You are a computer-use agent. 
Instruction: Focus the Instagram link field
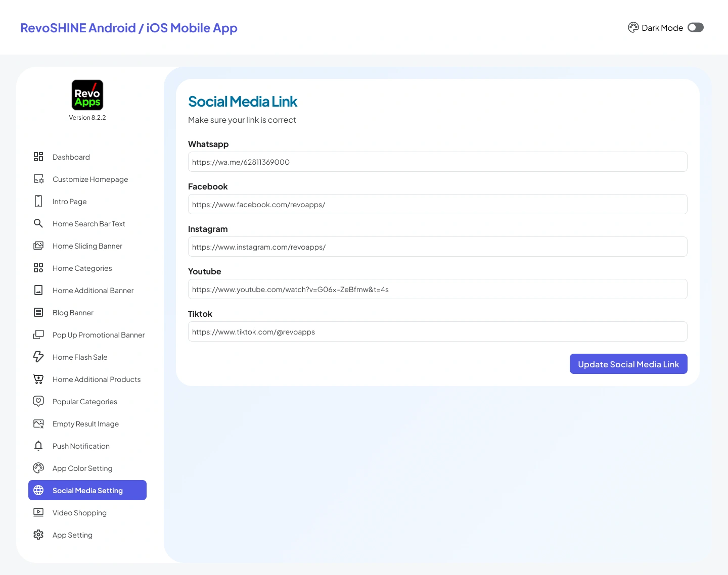coord(438,247)
